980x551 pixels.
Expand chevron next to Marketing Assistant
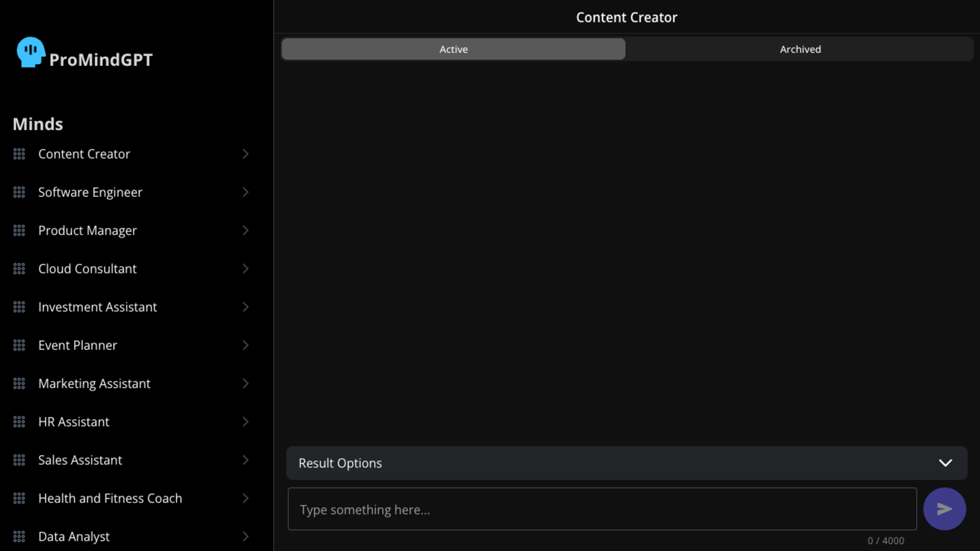point(245,383)
